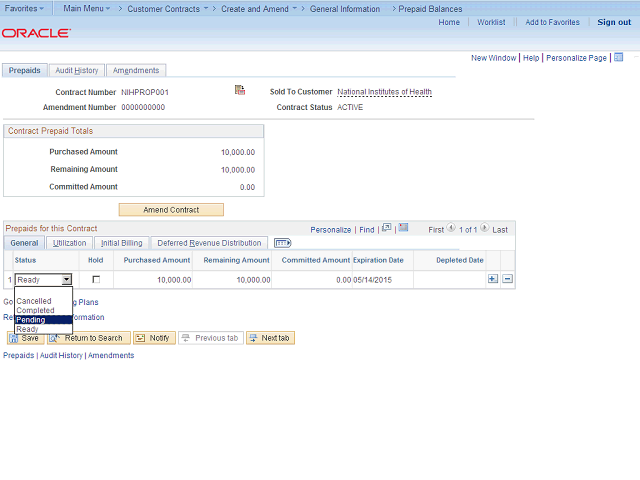Click First link in grid navigation
The height and width of the screenshot is (480, 640).
tap(436, 230)
